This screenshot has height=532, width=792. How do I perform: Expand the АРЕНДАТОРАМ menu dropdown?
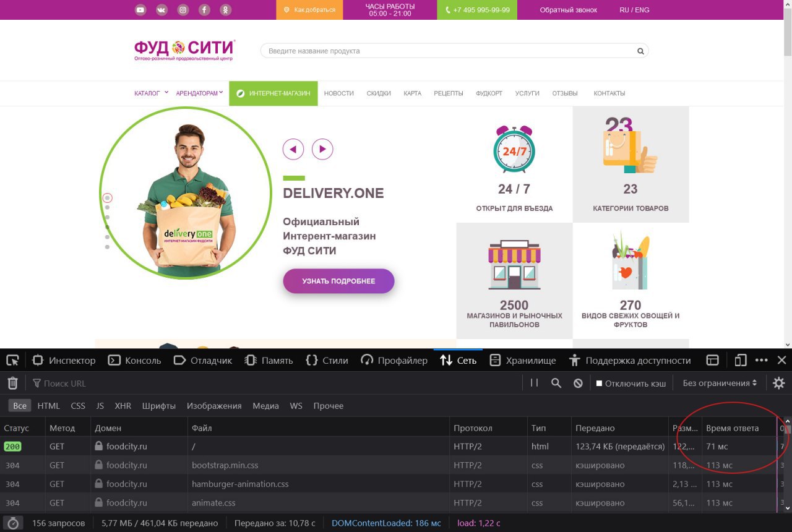[199, 93]
